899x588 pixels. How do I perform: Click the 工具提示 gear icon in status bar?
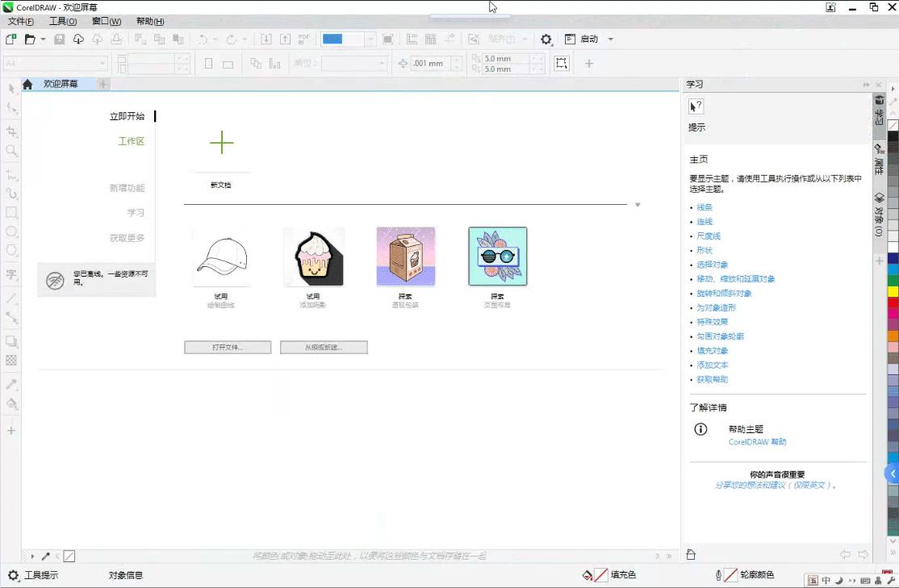click(x=13, y=575)
